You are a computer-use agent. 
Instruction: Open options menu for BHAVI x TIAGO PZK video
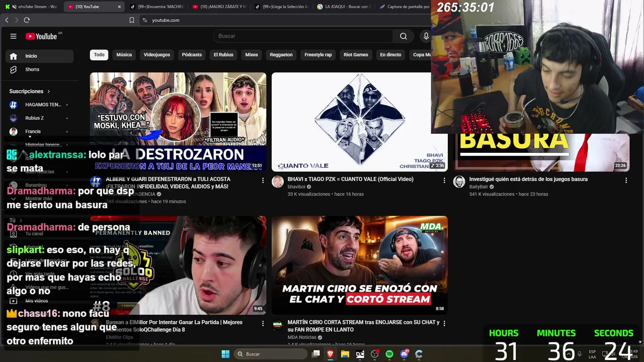[x=444, y=180]
